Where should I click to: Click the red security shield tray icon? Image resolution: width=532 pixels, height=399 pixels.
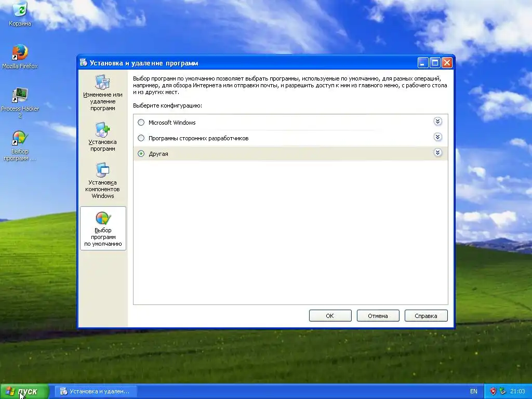coord(493,391)
